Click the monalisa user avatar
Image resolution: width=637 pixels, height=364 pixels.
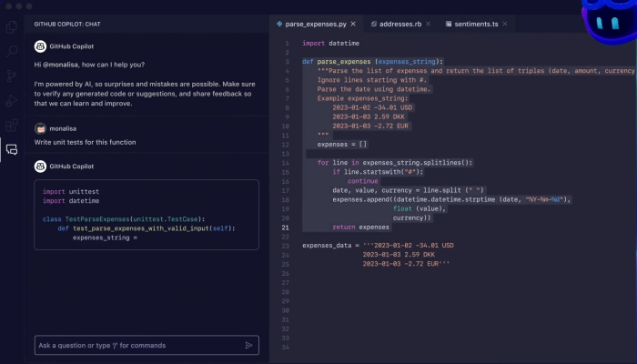click(39, 129)
